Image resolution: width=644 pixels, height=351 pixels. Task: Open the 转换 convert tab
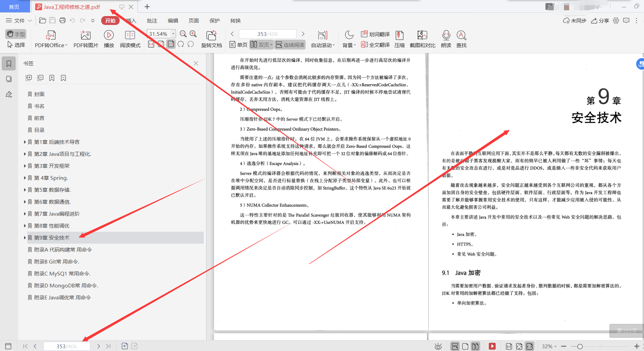click(236, 21)
